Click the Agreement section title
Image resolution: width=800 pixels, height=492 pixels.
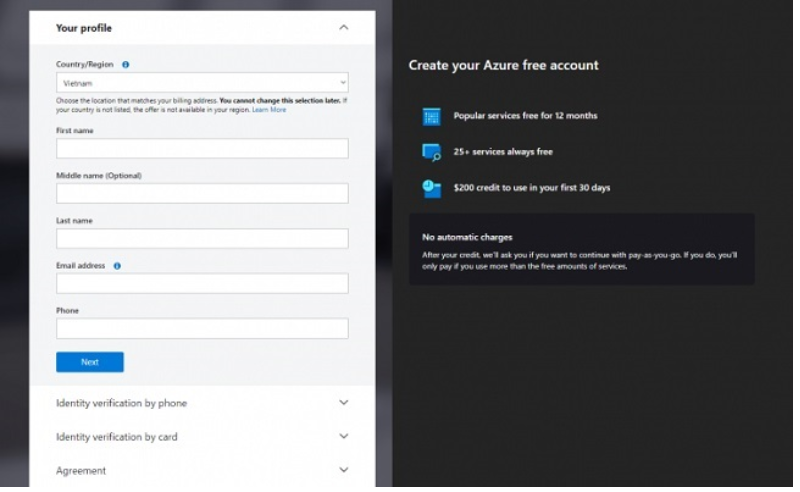81,471
